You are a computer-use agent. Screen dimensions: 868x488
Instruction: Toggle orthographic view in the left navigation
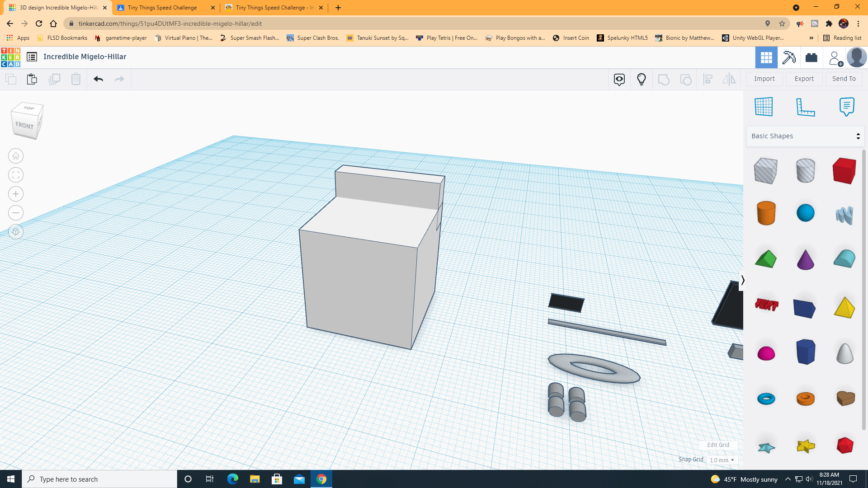pyautogui.click(x=15, y=232)
